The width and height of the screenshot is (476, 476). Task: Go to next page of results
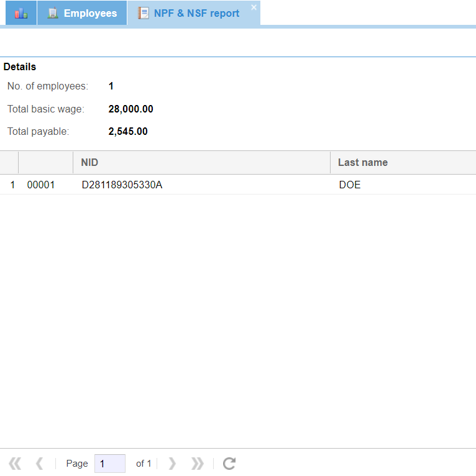172,464
